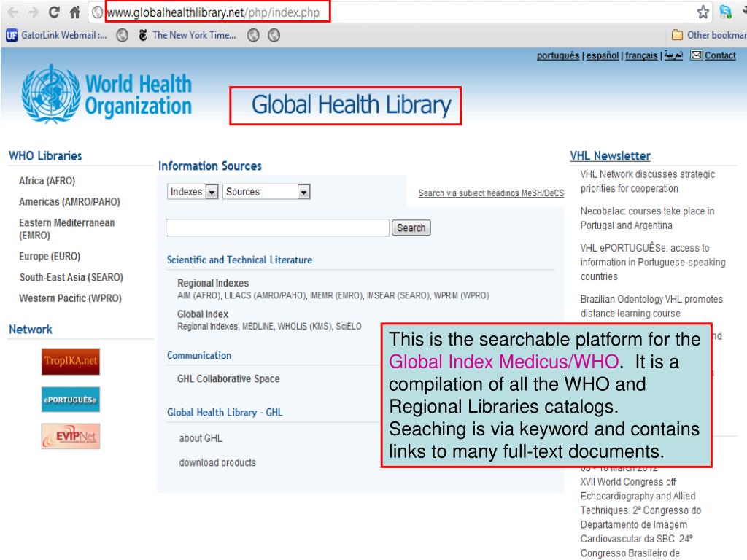This screenshot has width=747, height=560.
Task: Open the VHL Newsletter heading link
Action: coord(610,156)
